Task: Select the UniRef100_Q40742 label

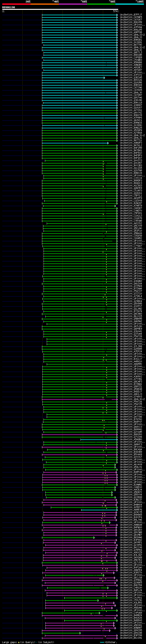Action: (131, 113)
